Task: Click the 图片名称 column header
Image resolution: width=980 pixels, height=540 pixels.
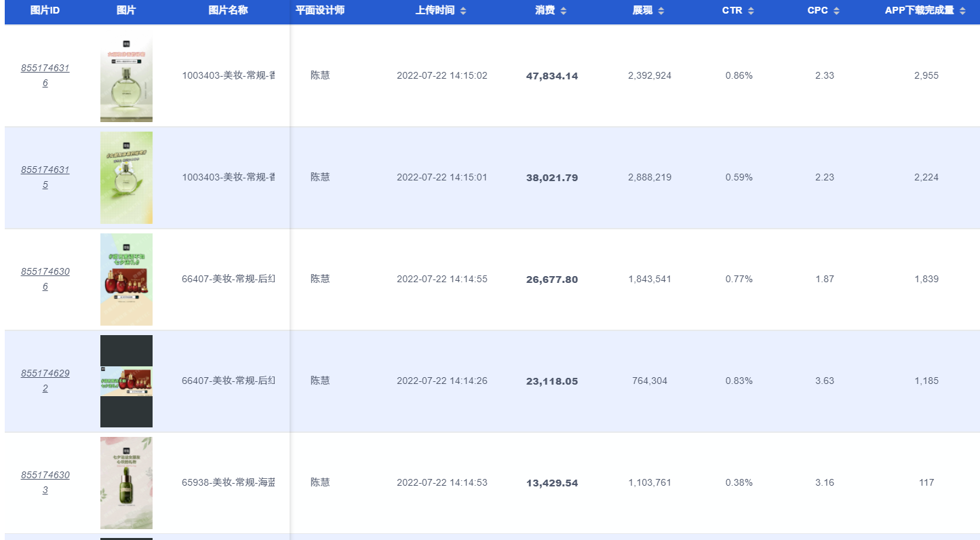Action: (228, 11)
